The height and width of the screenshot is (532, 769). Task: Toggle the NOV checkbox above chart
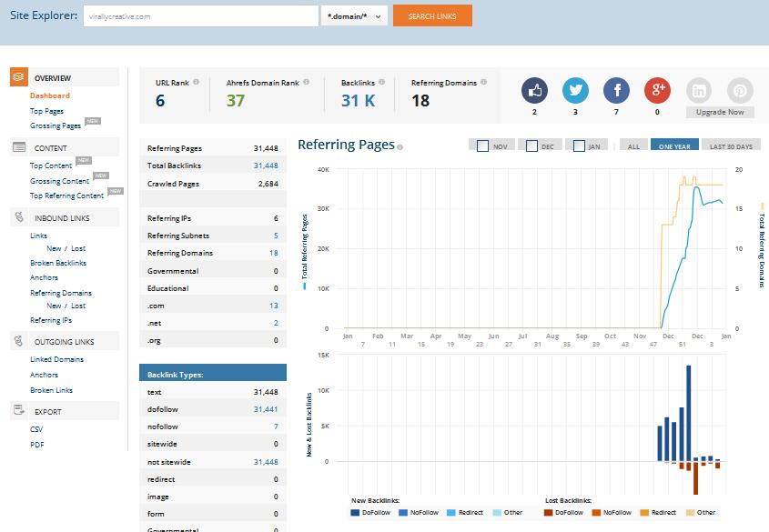[x=482, y=146]
